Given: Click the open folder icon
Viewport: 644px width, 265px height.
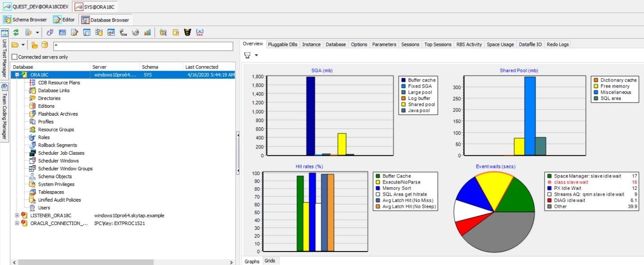Looking at the screenshot, I should coord(15,45).
